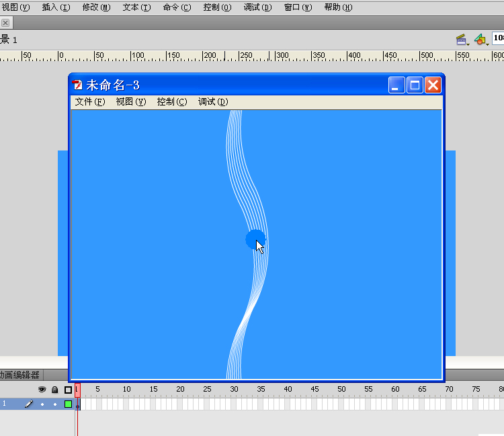Click the 未命名-3 window title text
Screen dimensions: 504x436
coord(113,85)
